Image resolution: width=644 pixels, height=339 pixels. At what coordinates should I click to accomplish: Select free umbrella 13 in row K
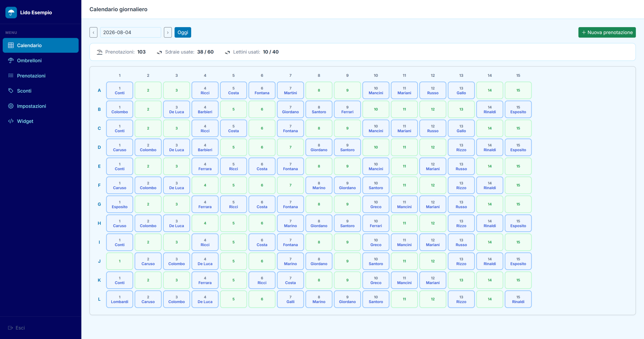coord(461,280)
